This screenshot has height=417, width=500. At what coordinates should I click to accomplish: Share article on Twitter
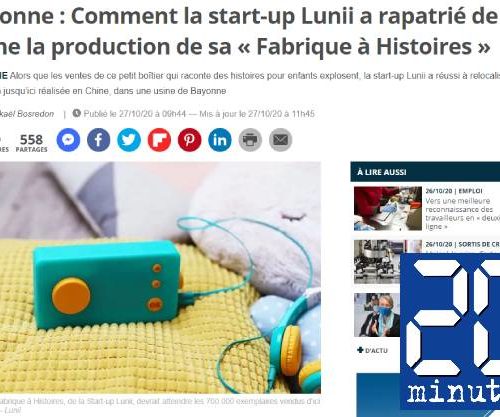pos(129,140)
